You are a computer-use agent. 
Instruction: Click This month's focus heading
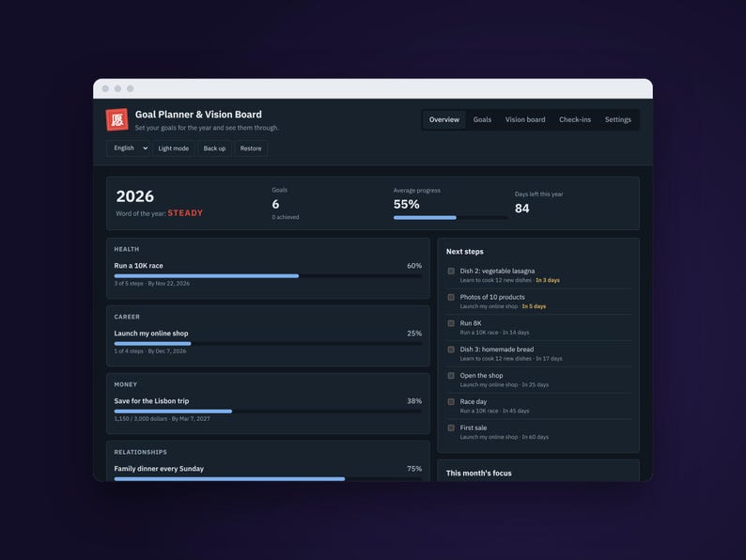(x=478, y=474)
